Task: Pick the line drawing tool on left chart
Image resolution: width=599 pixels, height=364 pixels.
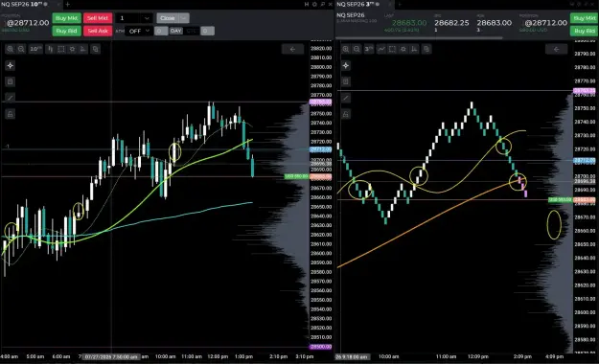Action: [10, 98]
